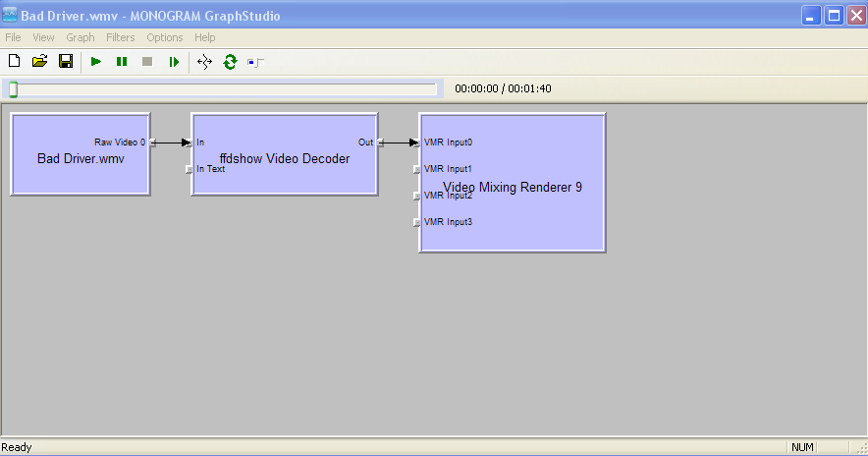Refresh graph with green circular arrows
The height and width of the screenshot is (456, 868).
tap(231, 62)
